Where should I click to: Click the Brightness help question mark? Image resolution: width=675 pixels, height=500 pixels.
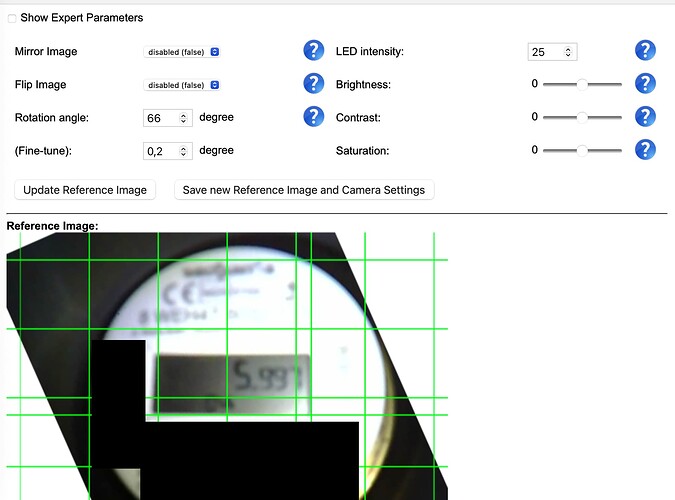(x=646, y=84)
